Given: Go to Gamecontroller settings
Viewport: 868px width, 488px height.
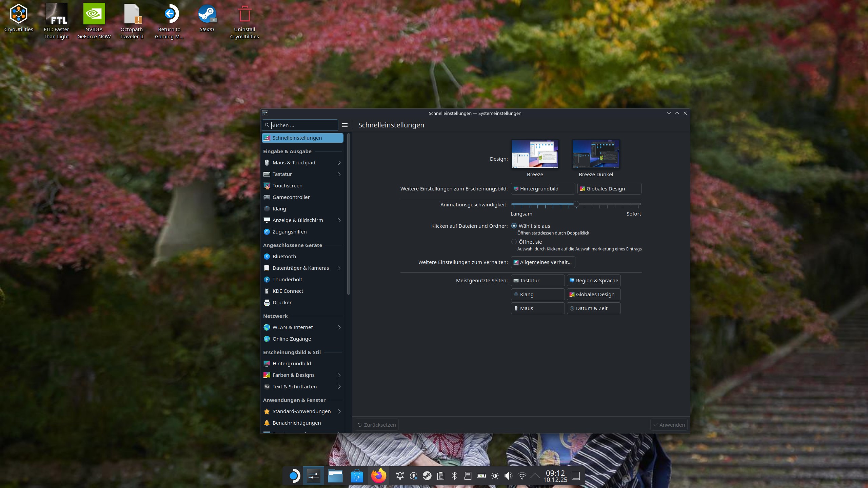Looking at the screenshot, I should [291, 197].
